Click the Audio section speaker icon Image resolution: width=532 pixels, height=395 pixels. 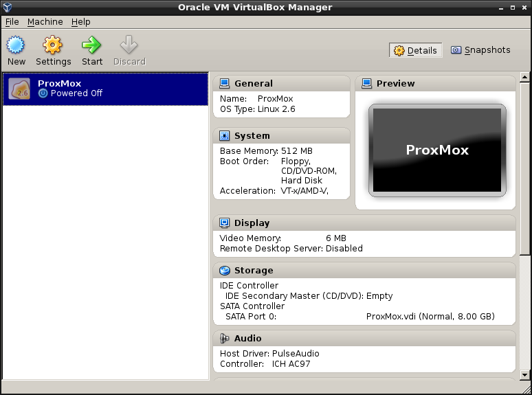[x=224, y=338]
